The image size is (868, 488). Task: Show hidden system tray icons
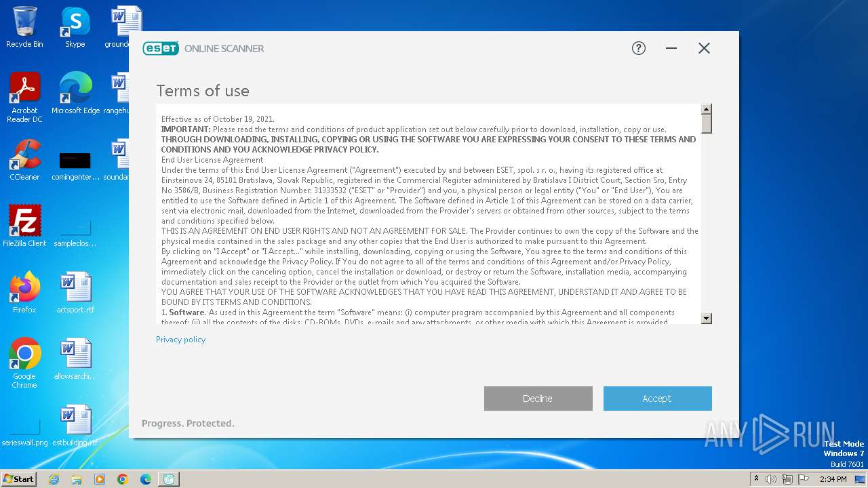pos(756,479)
